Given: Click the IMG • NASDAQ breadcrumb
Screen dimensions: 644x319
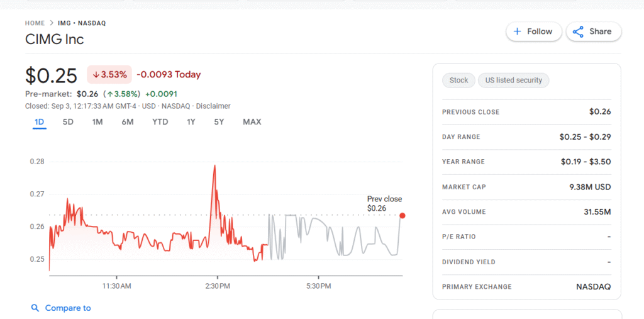Looking at the screenshot, I should point(82,23).
